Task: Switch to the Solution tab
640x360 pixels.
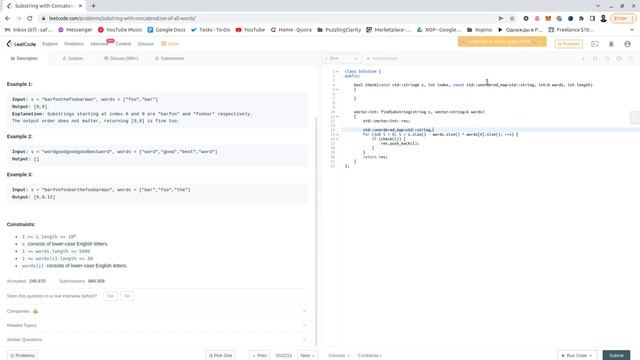Action: (73, 58)
